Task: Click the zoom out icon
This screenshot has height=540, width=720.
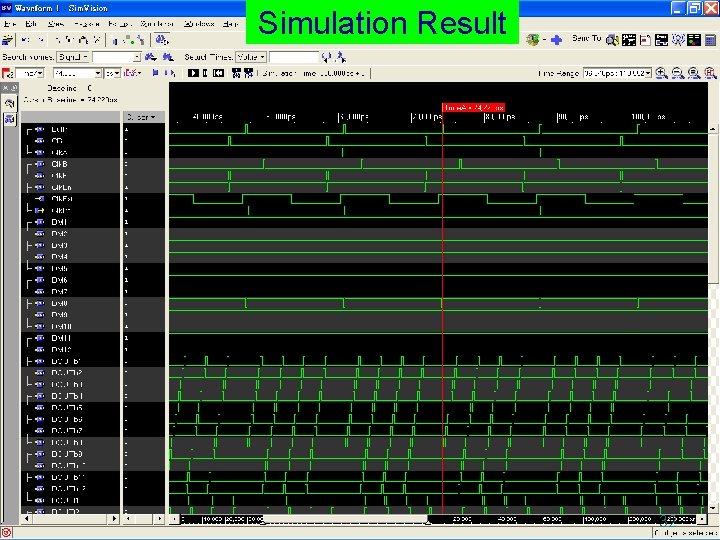Action: [x=678, y=73]
